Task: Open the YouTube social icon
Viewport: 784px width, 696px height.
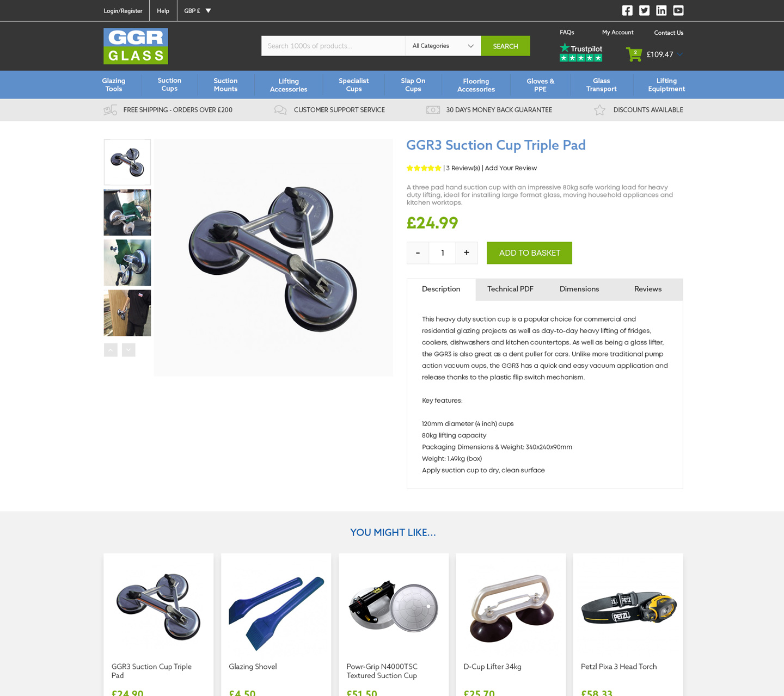Action: (678, 10)
